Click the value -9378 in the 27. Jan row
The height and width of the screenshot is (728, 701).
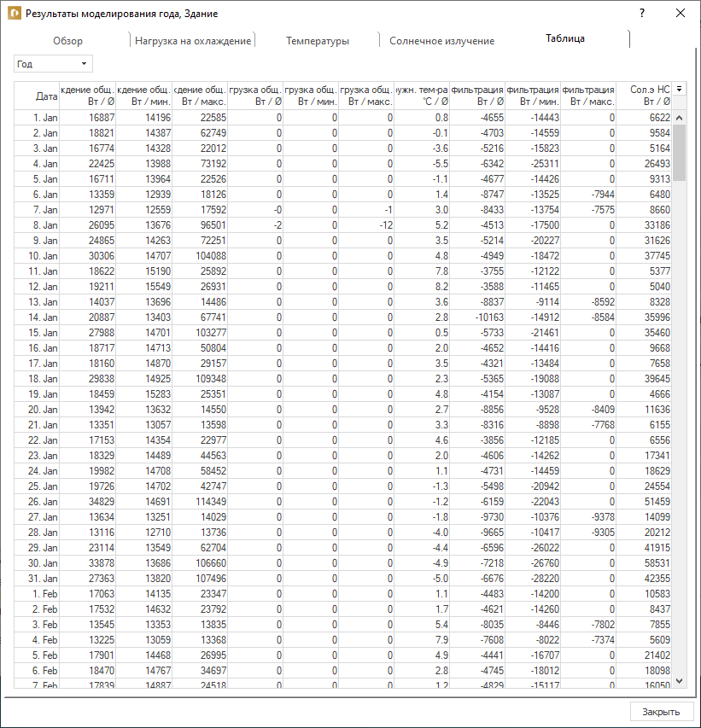pos(603,517)
